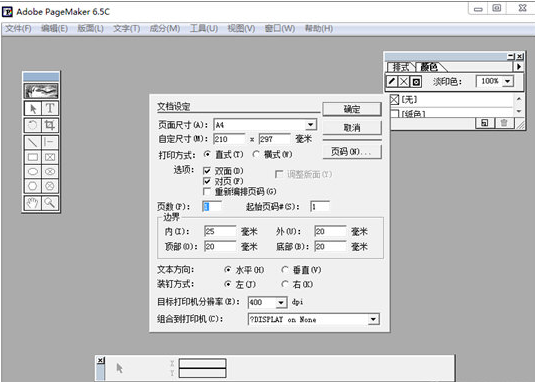
Task: Open the 版面(L) menu
Action: point(90,29)
